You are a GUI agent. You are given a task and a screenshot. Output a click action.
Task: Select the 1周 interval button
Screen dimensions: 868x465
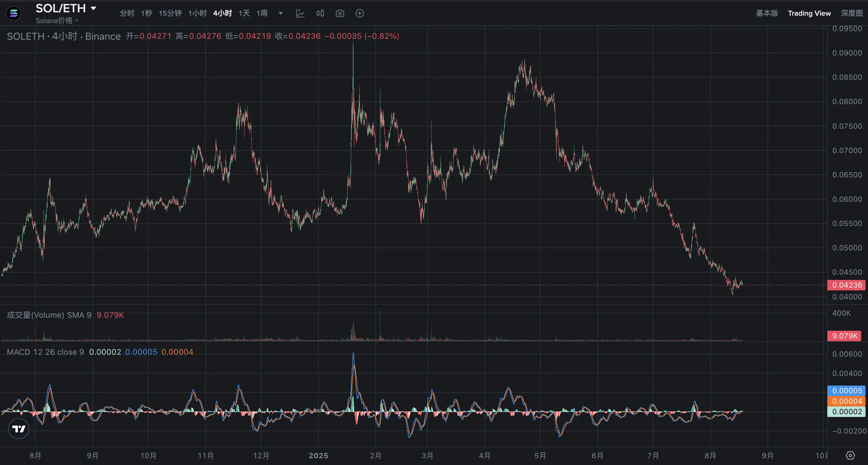[x=262, y=13]
